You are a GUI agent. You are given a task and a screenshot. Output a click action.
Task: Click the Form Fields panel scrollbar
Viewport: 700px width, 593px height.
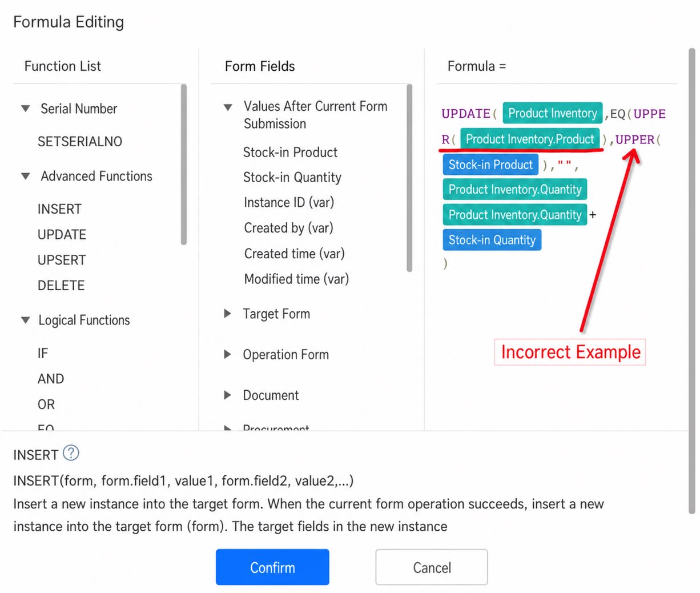click(409, 178)
